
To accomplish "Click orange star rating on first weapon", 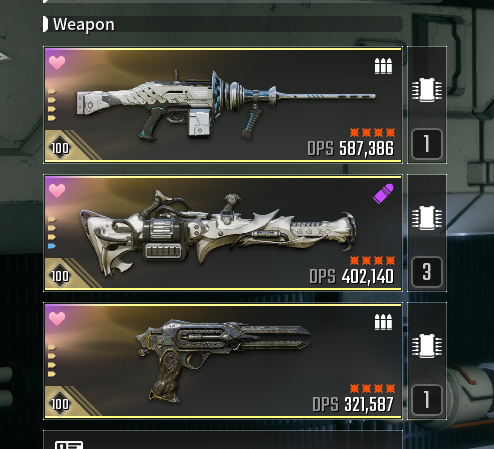I will 373,133.
